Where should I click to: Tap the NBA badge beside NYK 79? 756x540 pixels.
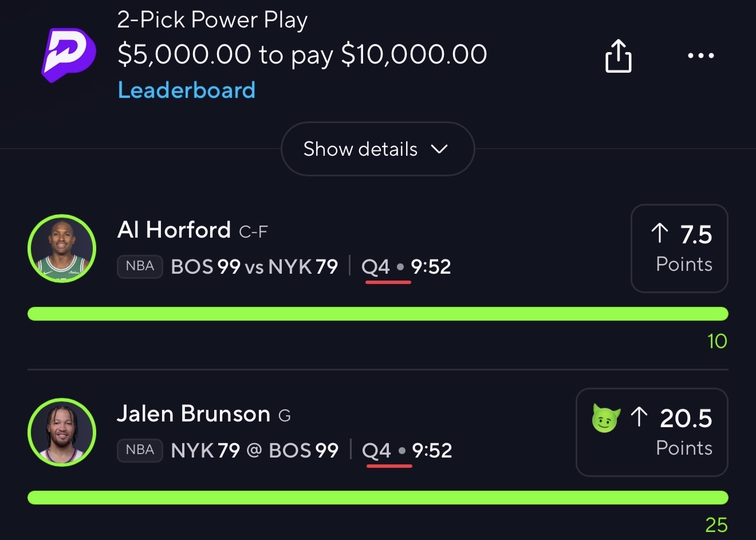coord(140,450)
